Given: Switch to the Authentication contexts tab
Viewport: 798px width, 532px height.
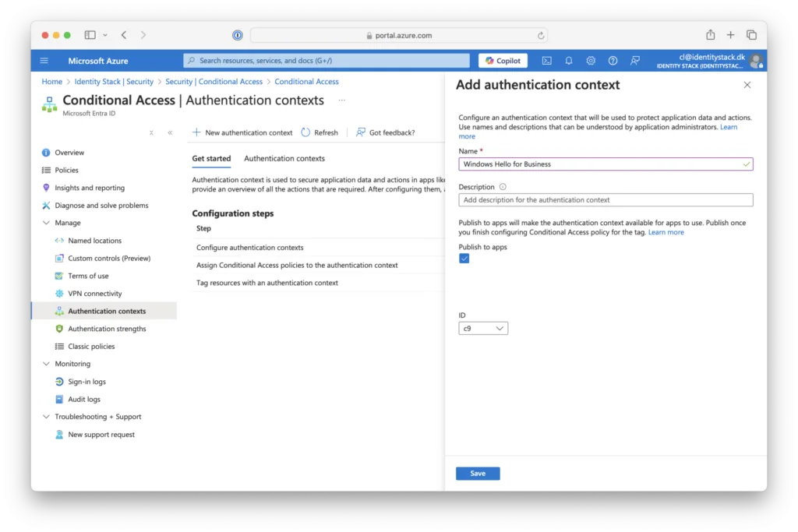Looking at the screenshot, I should pos(284,159).
